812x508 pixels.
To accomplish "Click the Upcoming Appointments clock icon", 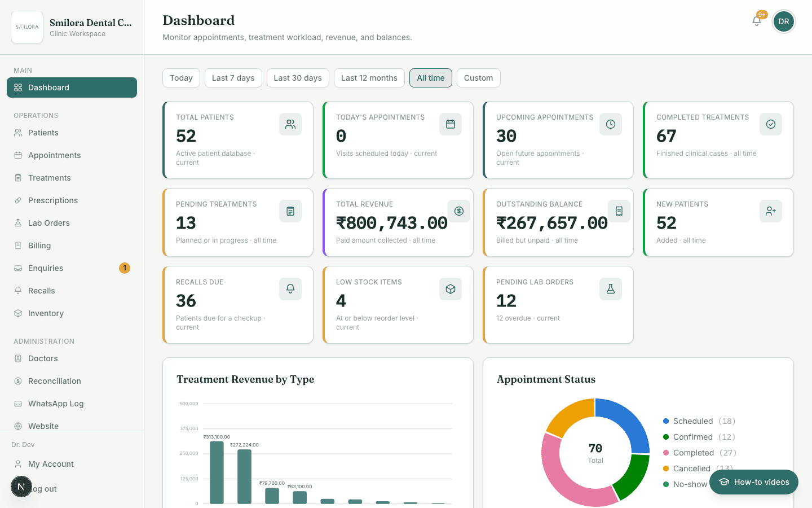I will pos(611,124).
